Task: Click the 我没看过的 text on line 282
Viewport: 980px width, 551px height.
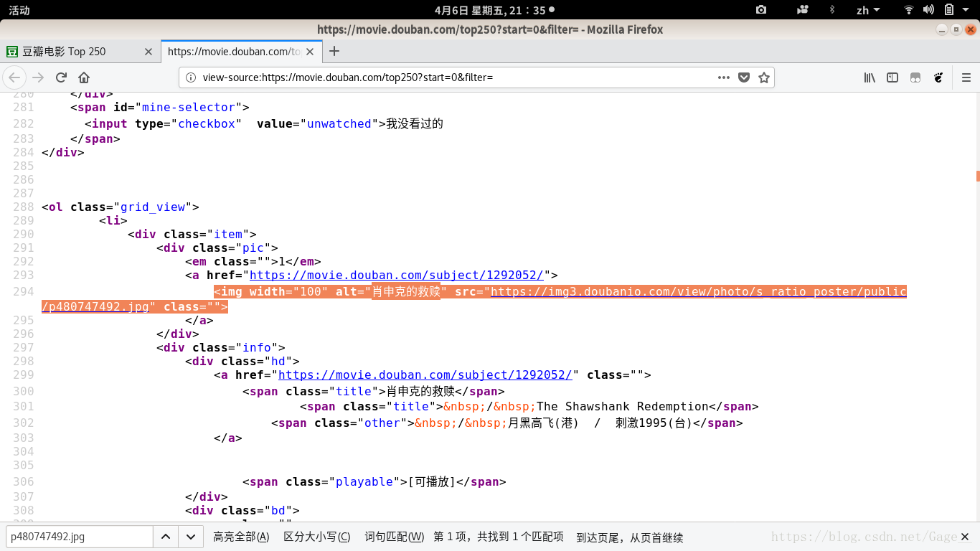Action: point(415,123)
